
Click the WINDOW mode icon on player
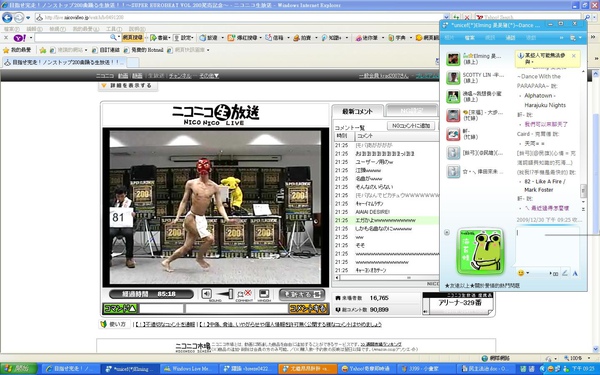pos(264,293)
